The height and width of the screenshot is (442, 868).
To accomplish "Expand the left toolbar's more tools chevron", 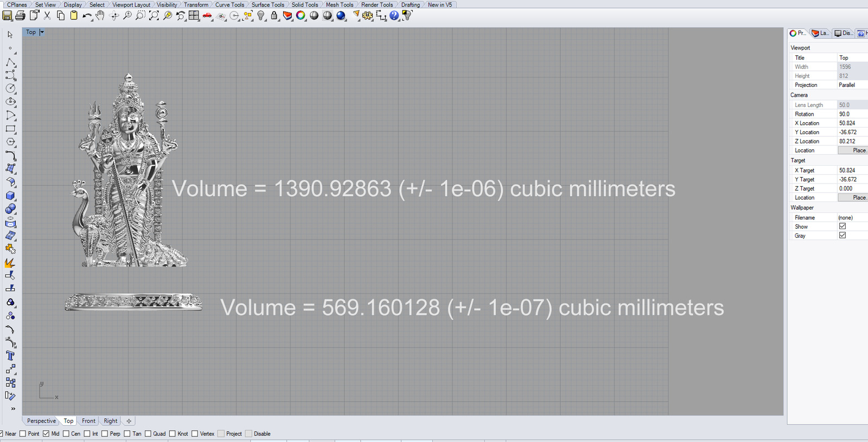I will pos(13,408).
